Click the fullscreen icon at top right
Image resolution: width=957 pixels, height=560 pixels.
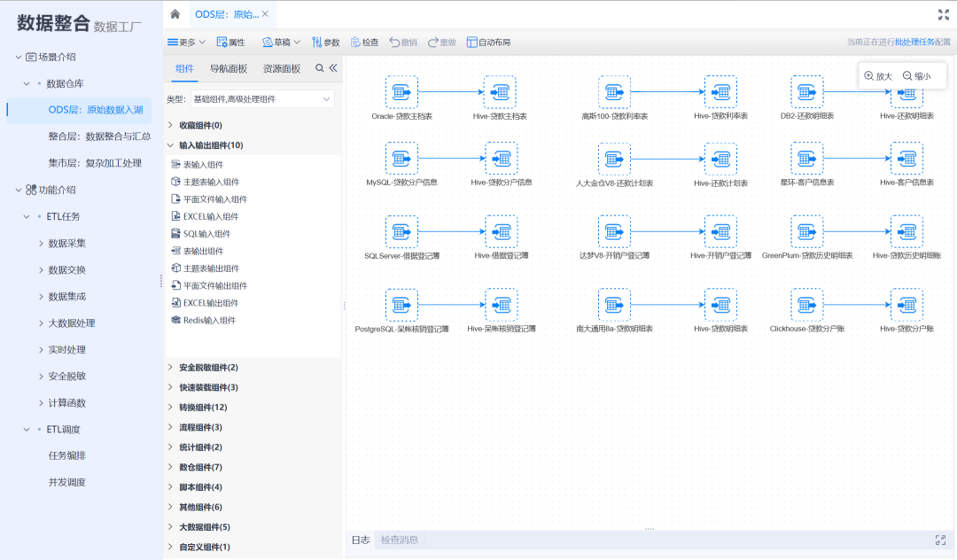(943, 14)
